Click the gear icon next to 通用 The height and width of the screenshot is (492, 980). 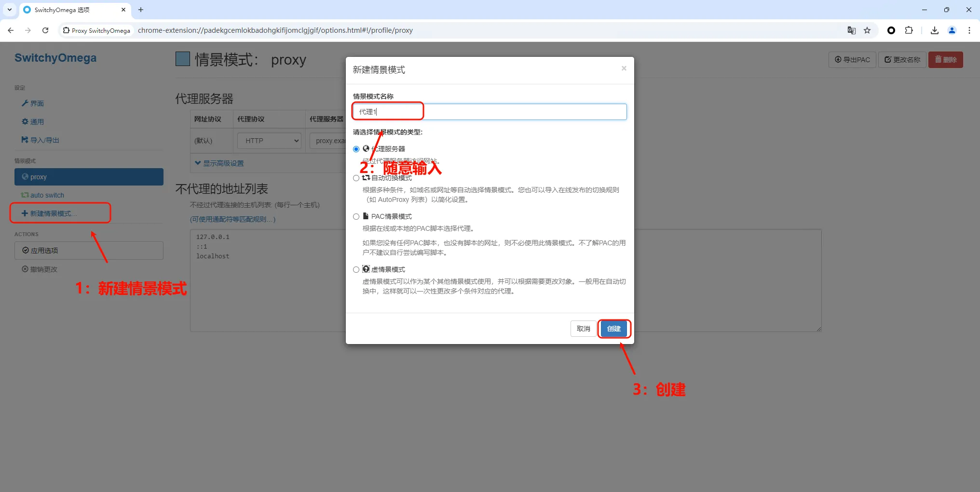(x=25, y=121)
